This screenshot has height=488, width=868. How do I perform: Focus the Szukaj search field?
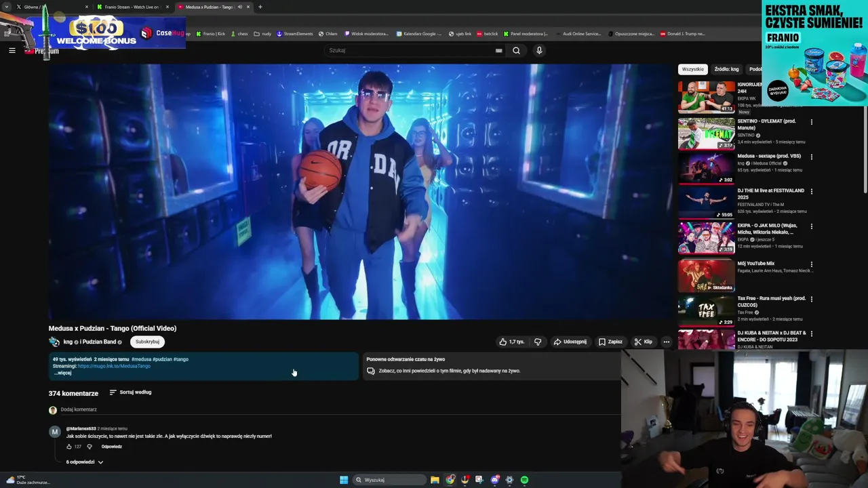(414, 50)
